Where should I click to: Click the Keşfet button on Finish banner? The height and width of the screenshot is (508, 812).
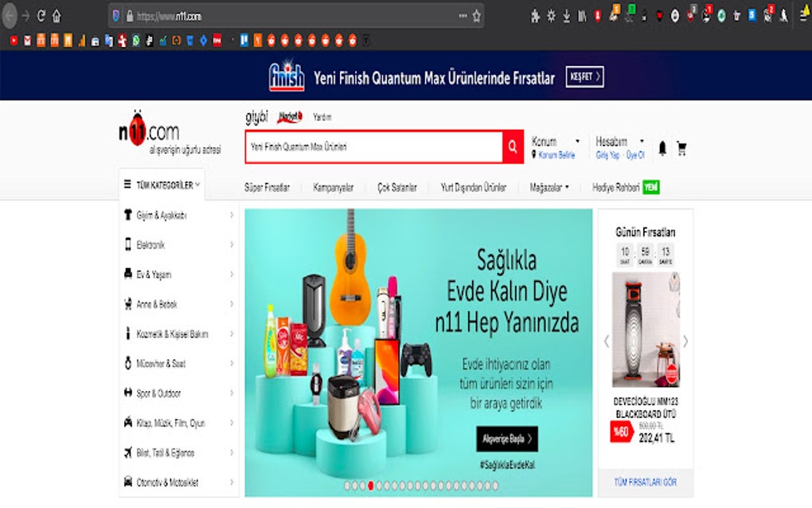[x=584, y=76]
